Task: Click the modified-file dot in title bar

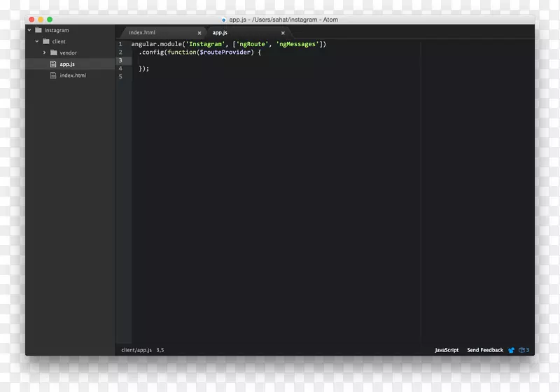Action: coord(223,20)
